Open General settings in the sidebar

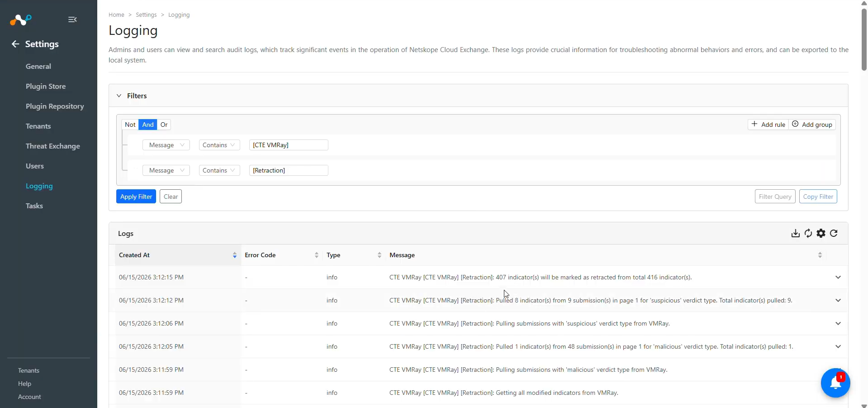38,66
